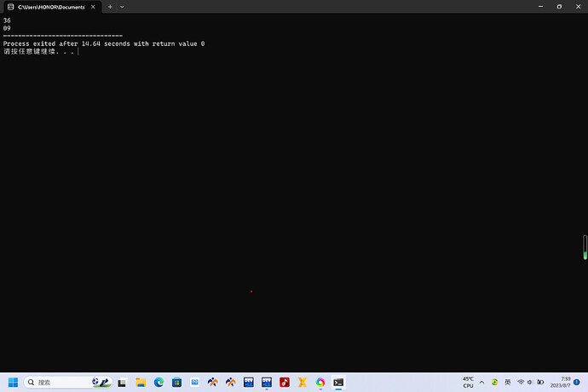Screen dimensions: 588x392
Task: Click the terminal vertical scrollbar thumb
Action: (x=585, y=247)
